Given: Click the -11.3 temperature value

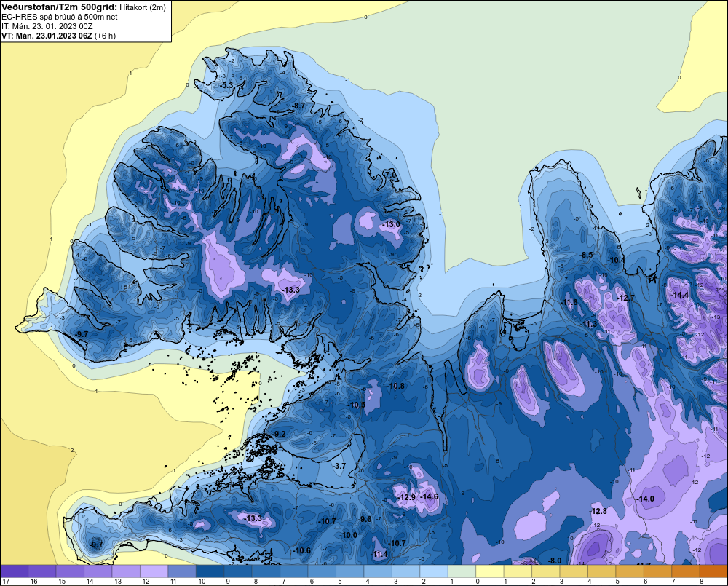Looking at the screenshot, I should tap(589, 324).
